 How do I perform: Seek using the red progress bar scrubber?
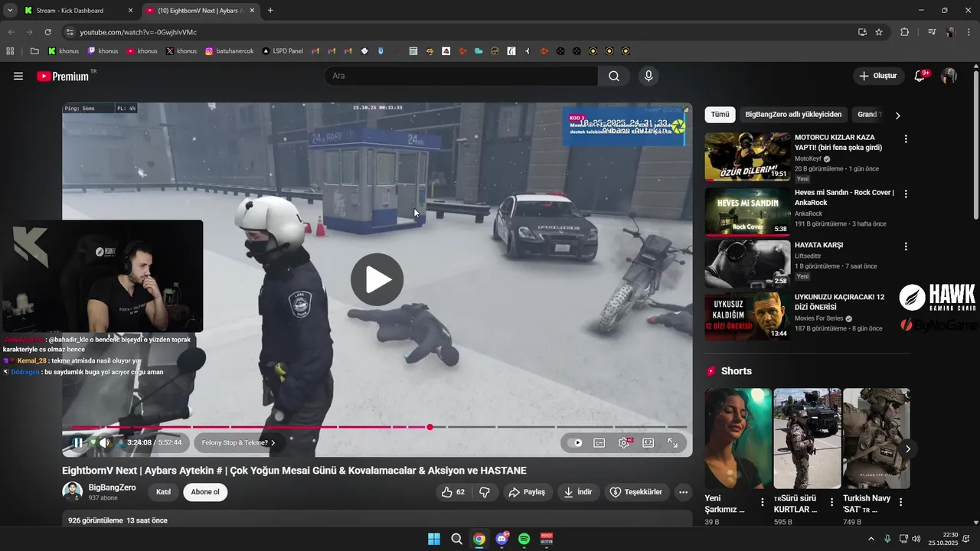point(430,427)
